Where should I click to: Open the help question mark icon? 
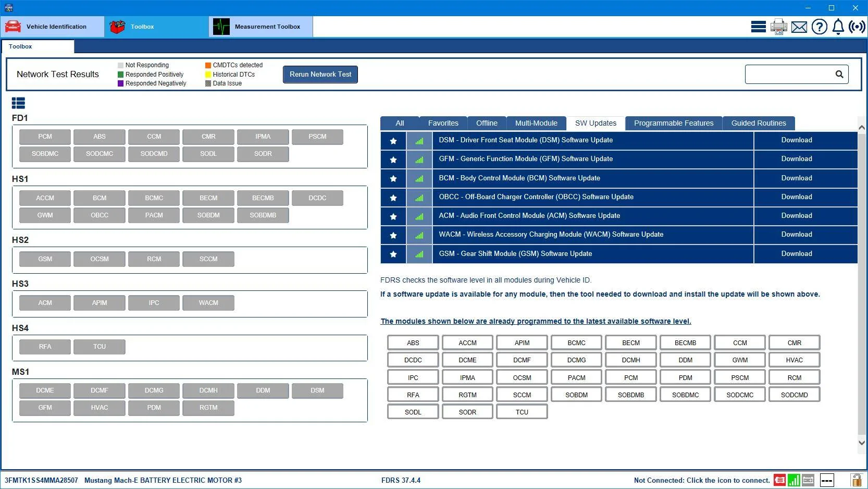pyautogui.click(x=820, y=27)
